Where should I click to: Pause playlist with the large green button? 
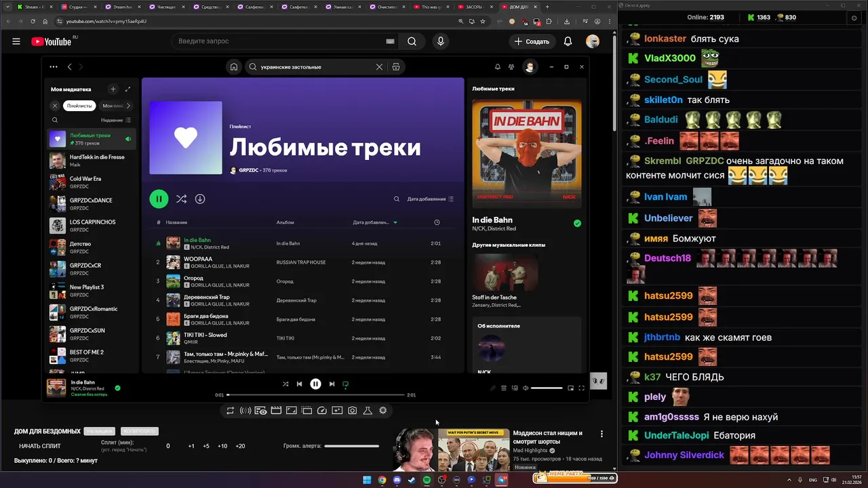tap(159, 199)
